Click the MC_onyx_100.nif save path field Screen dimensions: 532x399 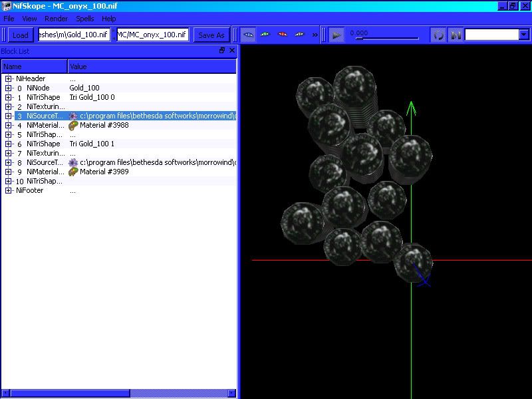[153, 35]
